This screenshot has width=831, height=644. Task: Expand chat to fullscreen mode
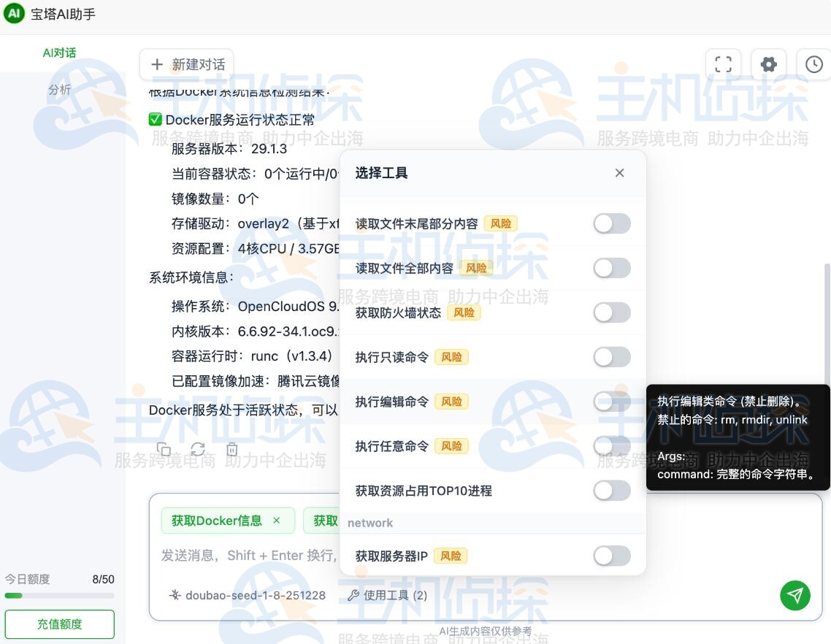[723, 64]
